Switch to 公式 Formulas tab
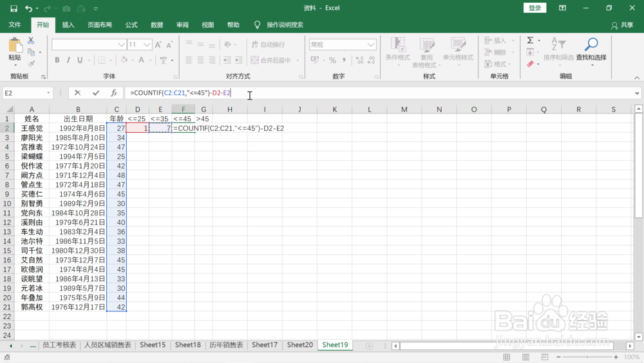This screenshot has height=363, width=644. (x=131, y=25)
